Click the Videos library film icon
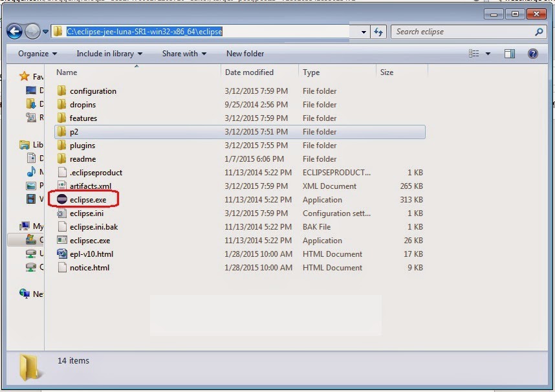The width and height of the screenshot is (555, 392). click(31, 199)
